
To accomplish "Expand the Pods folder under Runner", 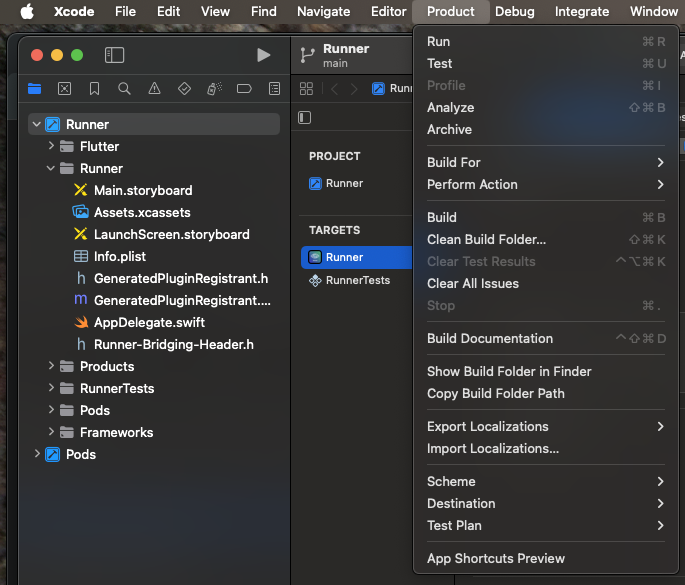I will (x=51, y=410).
